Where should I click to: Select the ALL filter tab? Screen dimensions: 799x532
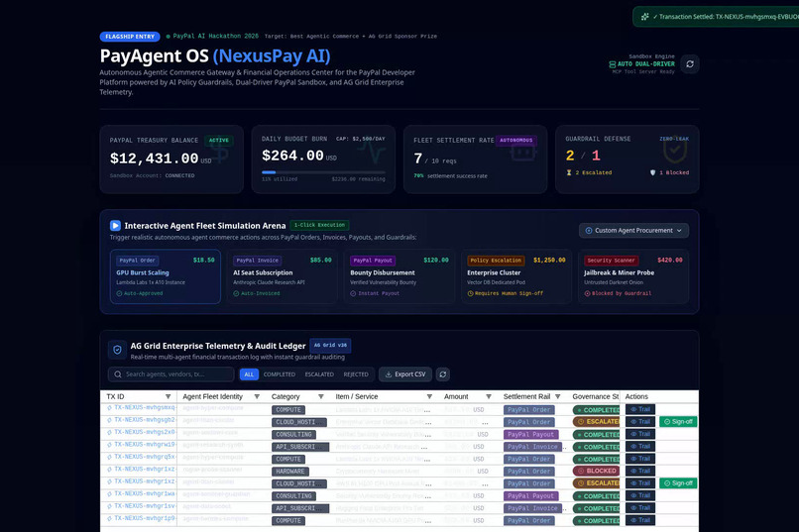pyautogui.click(x=249, y=374)
